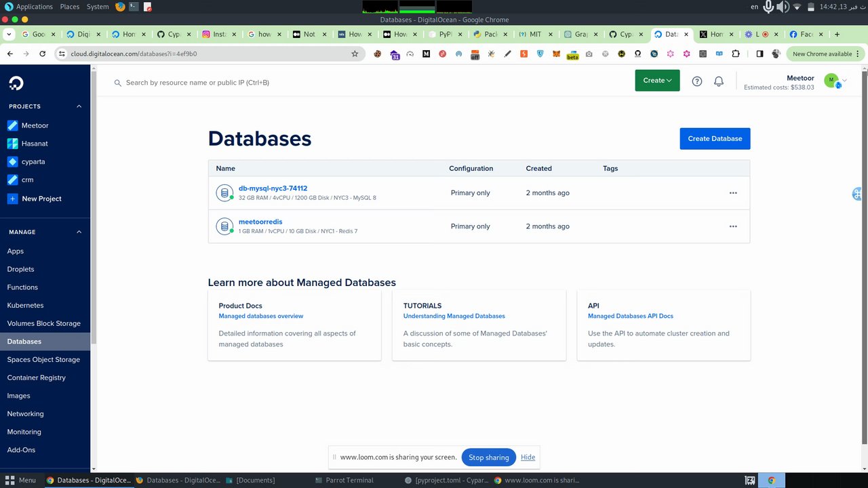Go back with Chrome's back arrow
The height and width of the screenshot is (488, 868).
click(x=10, y=54)
